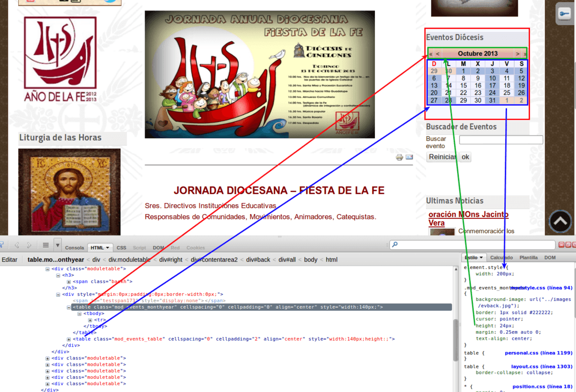The width and height of the screenshot is (576, 392).
Task: Switch to the Calculado side tab
Action: [502, 257]
